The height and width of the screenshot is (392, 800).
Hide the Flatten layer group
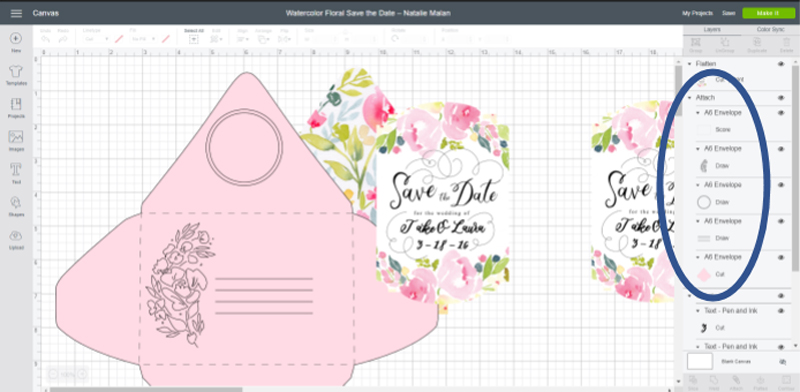point(781,64)
